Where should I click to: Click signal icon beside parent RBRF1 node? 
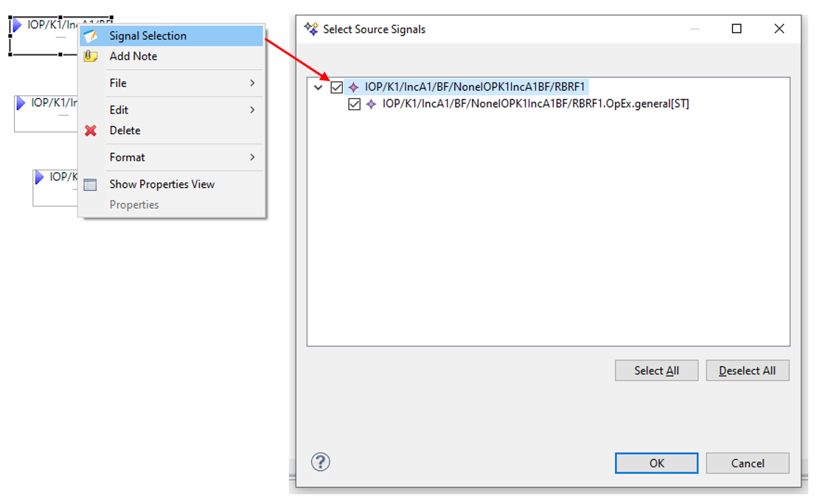click(x=354, y=87)
